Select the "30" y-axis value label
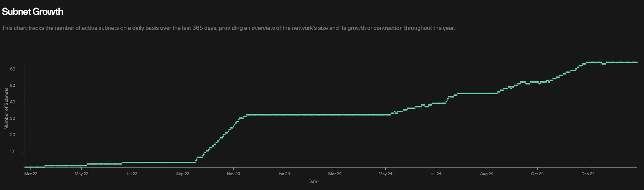This screenshot has width=644, height=190. pos(13,119)
